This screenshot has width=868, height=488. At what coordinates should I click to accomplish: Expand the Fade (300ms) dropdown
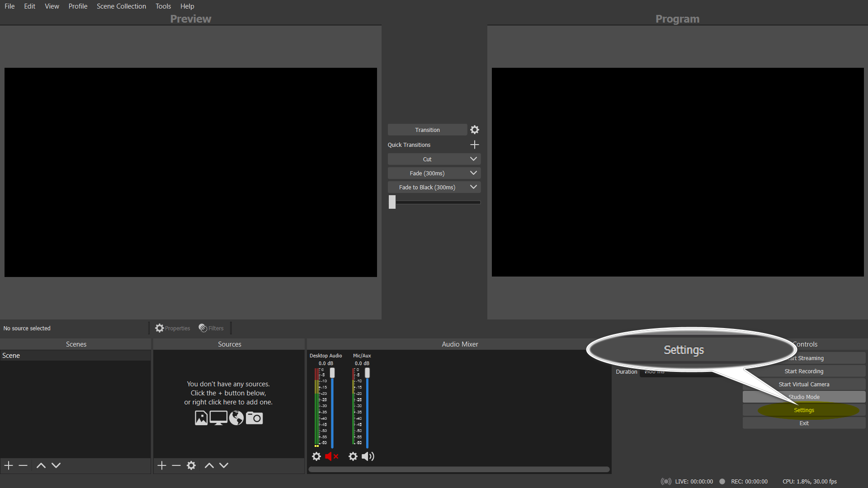click(473, 173)
